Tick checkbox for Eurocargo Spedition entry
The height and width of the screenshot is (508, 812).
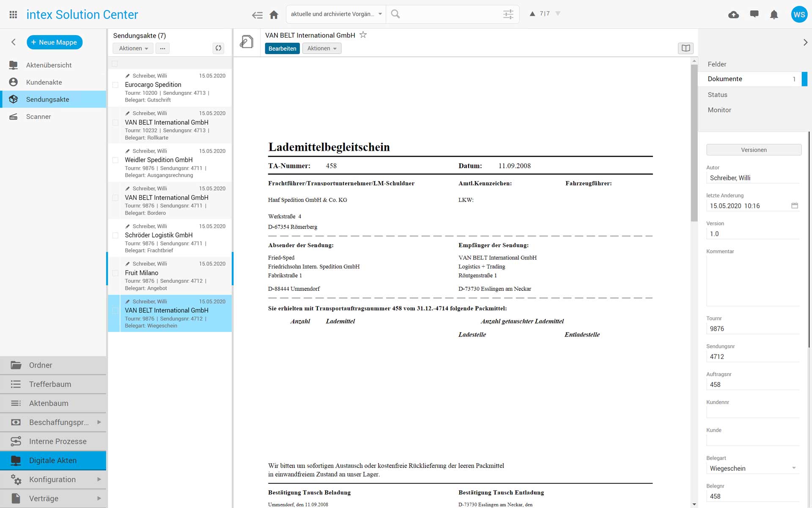tap(115, 85)
